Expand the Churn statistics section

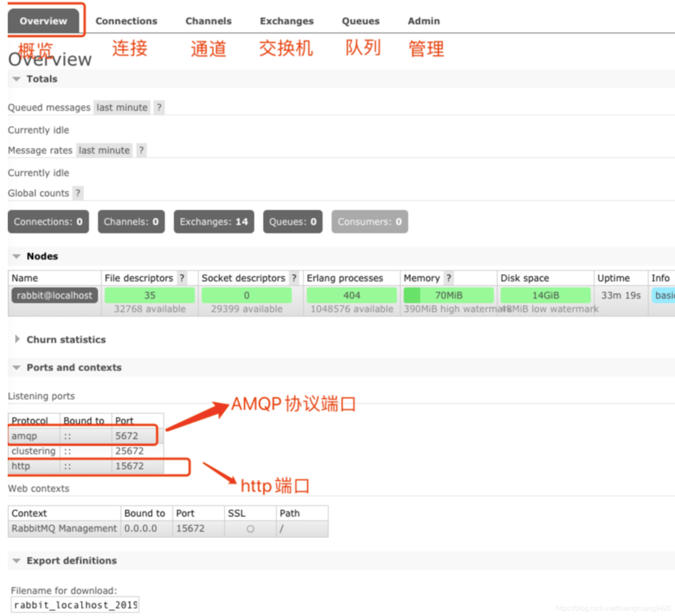(66, 339)
